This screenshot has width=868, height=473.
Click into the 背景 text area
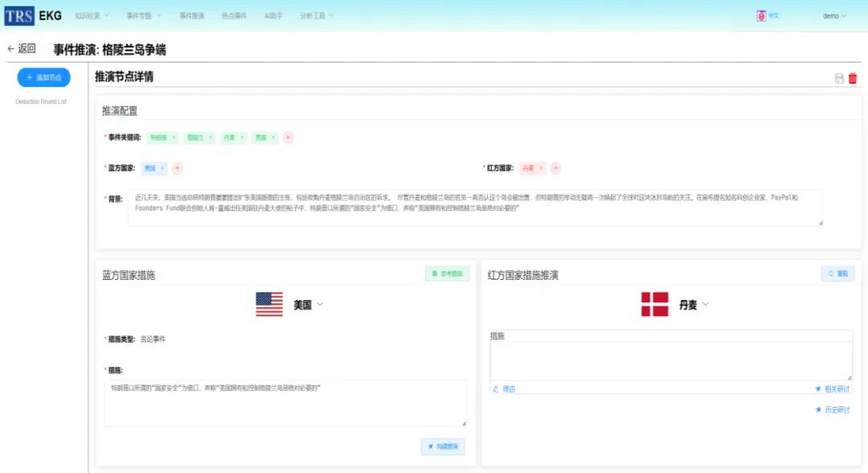474,208
